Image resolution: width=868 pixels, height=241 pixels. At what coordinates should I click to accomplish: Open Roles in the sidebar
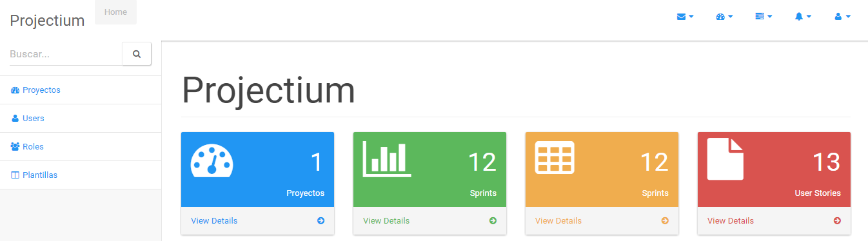(81, 147)
